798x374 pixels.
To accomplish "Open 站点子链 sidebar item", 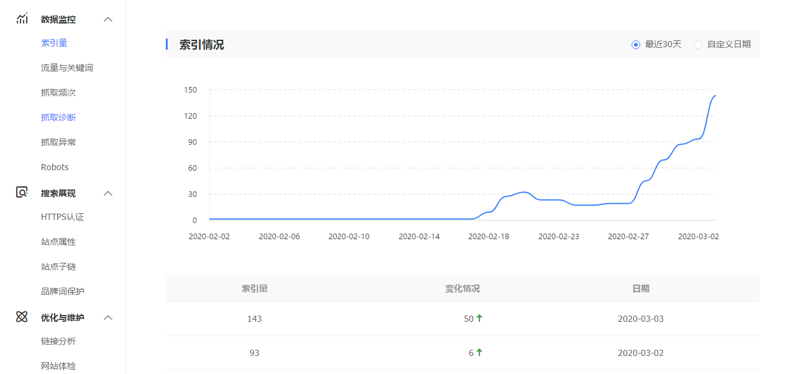I will (x=59, y=266).
